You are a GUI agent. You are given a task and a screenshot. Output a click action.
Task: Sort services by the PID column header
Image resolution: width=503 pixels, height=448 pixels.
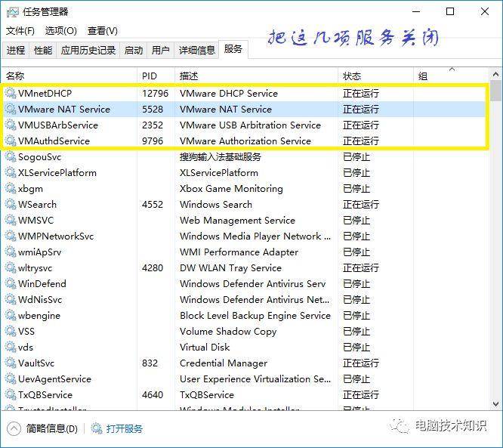[x=156, y=76]
